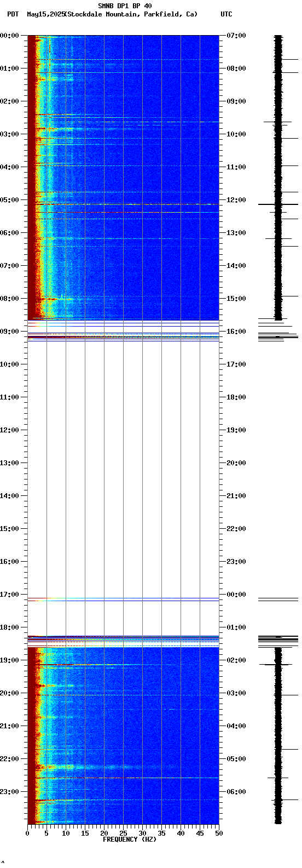302x868 pixels.
Task: Click the seismogram waveform trace beside the morning spectrogram
Action: 278,178
